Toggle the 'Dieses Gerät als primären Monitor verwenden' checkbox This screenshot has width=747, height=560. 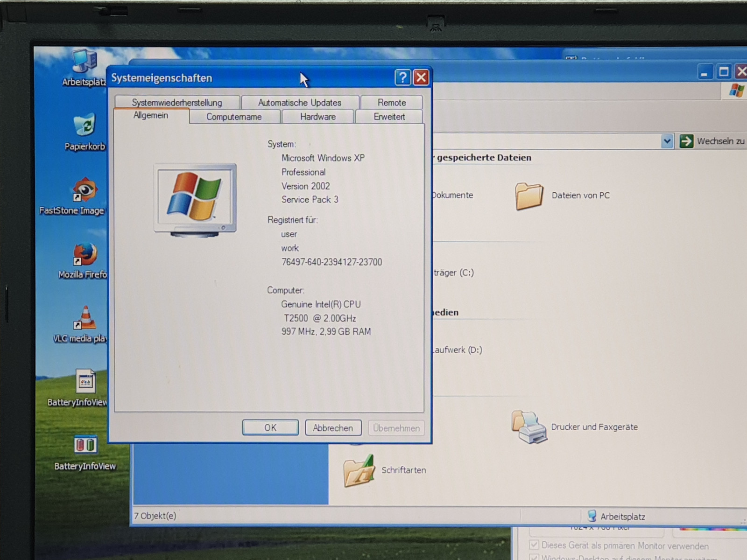coord(534,545)
